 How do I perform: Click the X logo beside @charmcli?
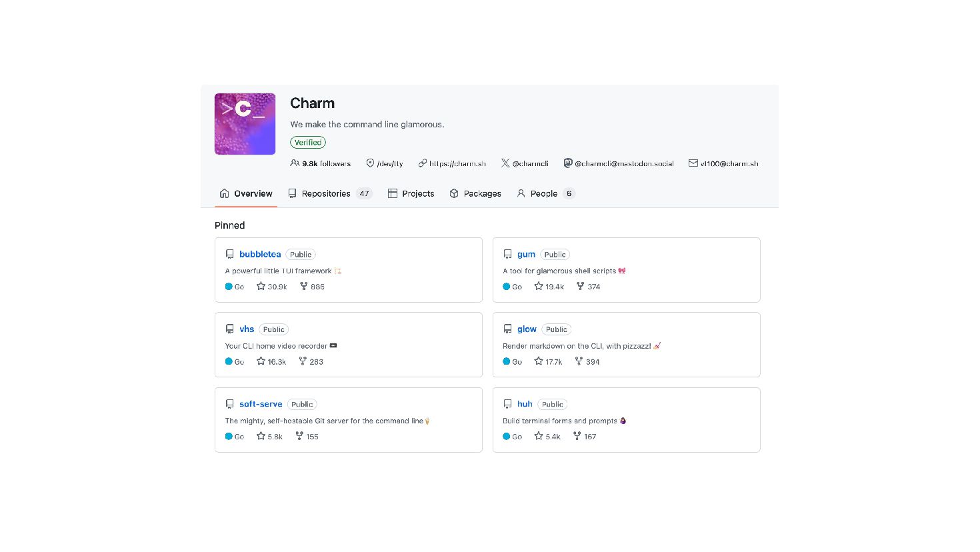[505, 163]
